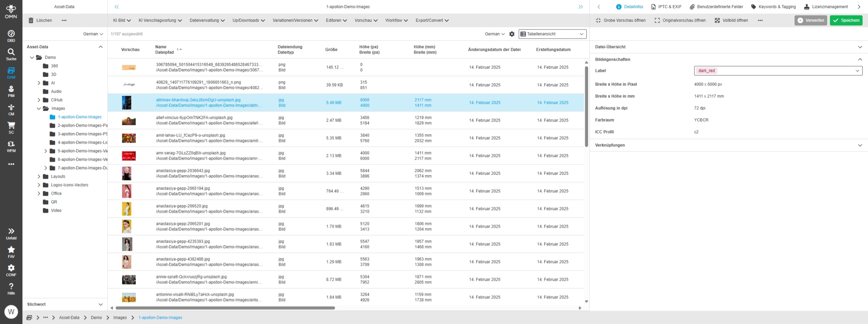Viewport: 868px width, 324px height.
Task: Open CONF configuration gear in sidebar
Action: 11,270
